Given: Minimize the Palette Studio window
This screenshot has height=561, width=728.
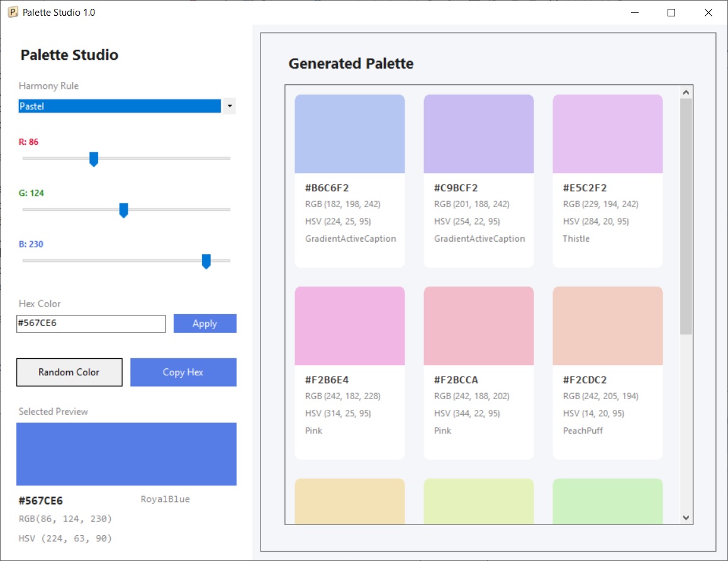Looking at the screenshot, I should click(635, 13).
